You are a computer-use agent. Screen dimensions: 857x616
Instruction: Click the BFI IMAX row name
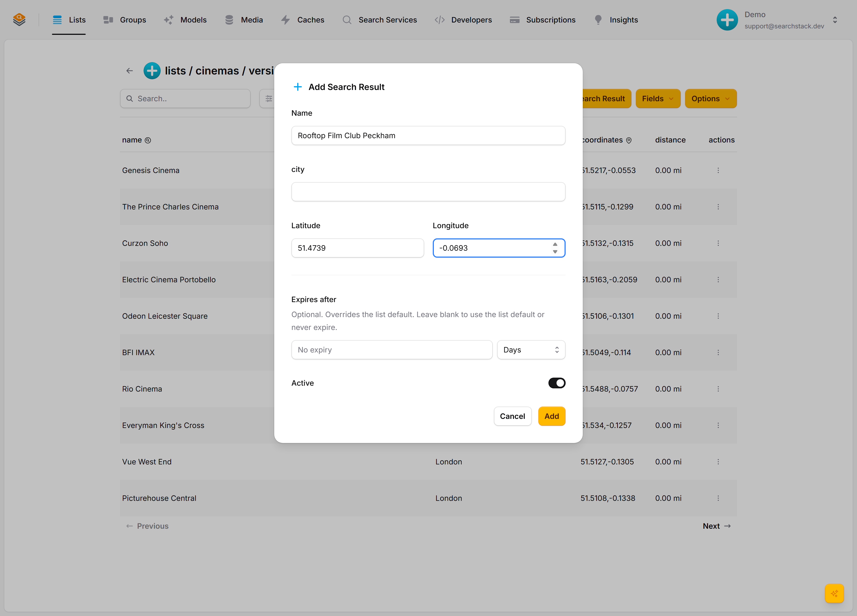tap(138, 353)
